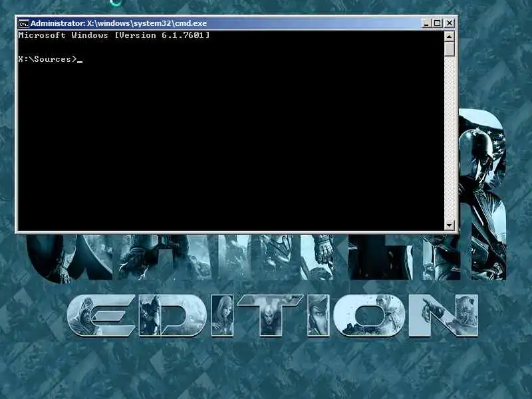Click the title bar text 'Administrator: X:\windows\system32\cmd.exe'
Screen dimensions: 532x399
click(x=118, y=23)
